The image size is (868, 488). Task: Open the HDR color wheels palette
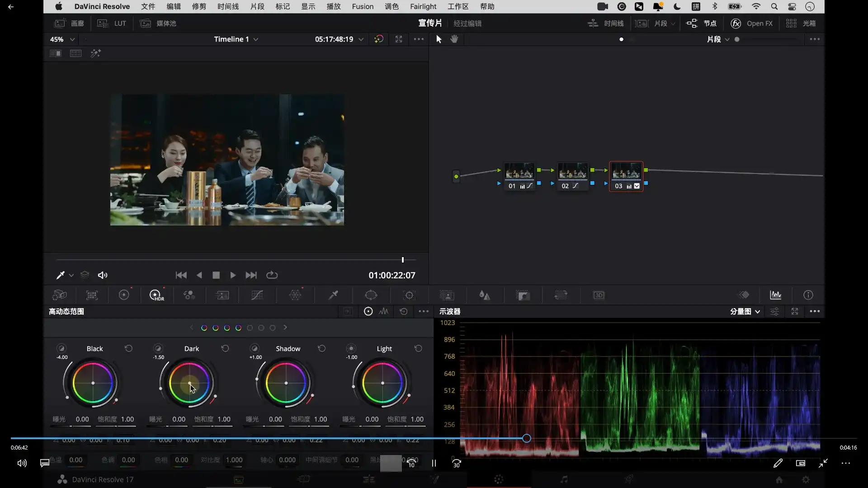pyautogui.click(x=156, y=295)
